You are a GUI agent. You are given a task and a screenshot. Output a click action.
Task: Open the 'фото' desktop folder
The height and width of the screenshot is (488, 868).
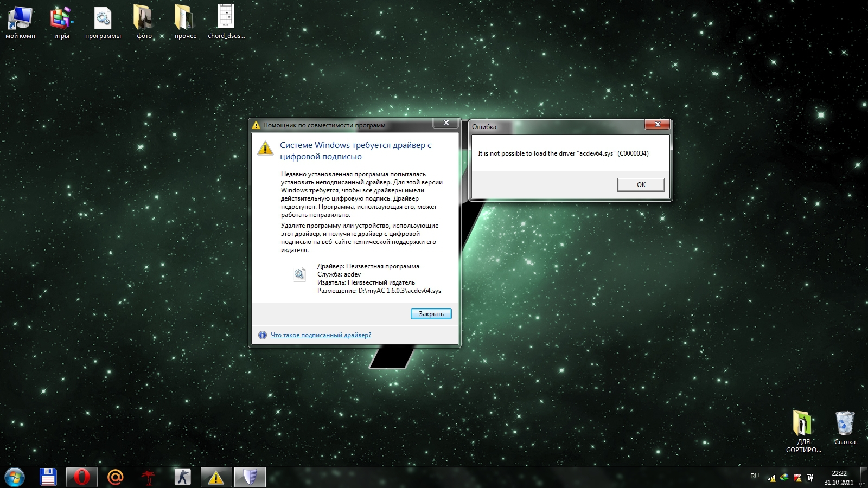tap(144, 22)
